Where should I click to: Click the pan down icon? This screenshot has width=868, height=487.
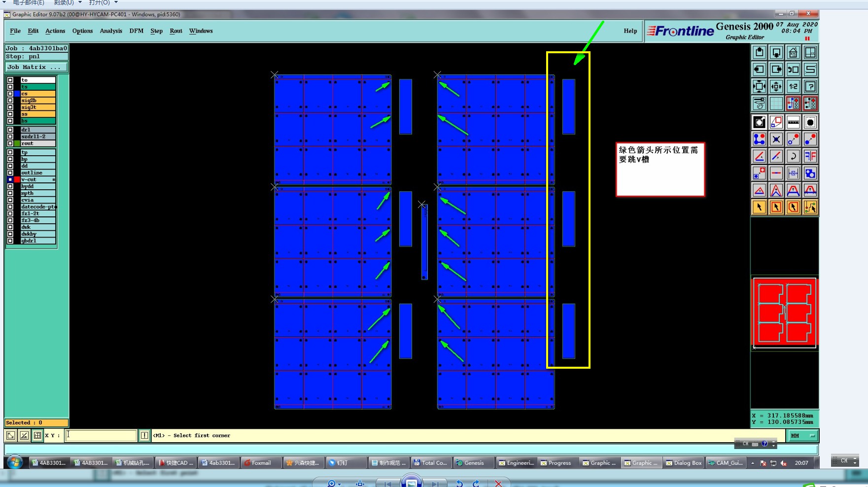click(776, 53)
